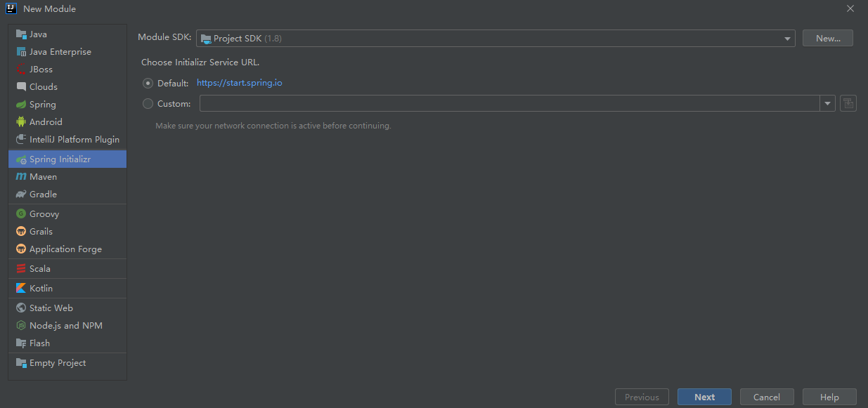The width and height of the screenshot is (868, 408).
Task: Click inside the Custom URL text field
Action: click(x=510, y=103)
